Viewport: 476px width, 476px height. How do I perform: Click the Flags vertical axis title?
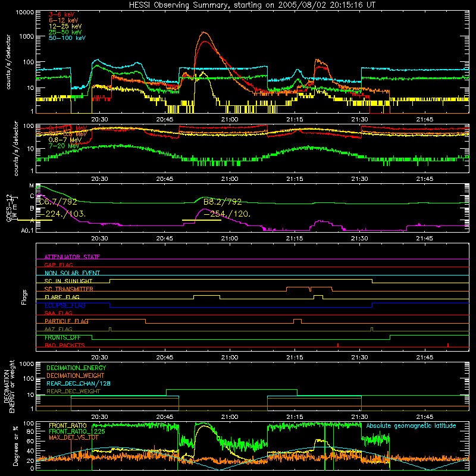pos(24,297)
